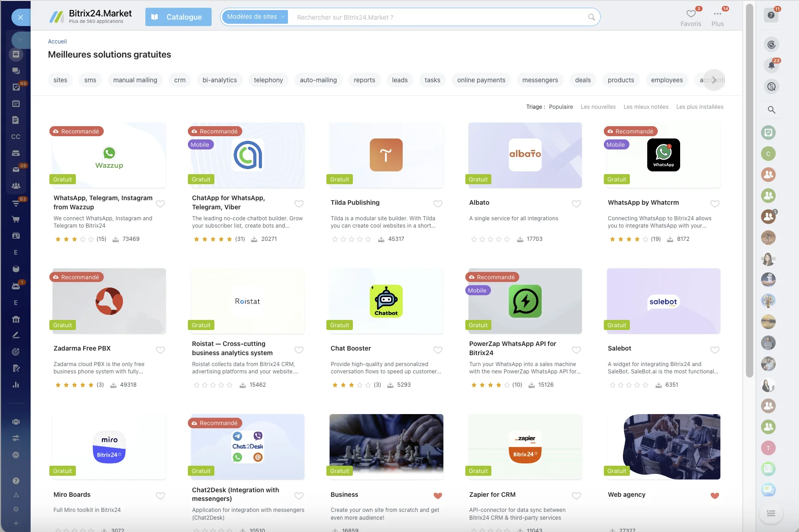Open the Albato app thumbnail
This screenshot has height=532, width=799.
525,155
